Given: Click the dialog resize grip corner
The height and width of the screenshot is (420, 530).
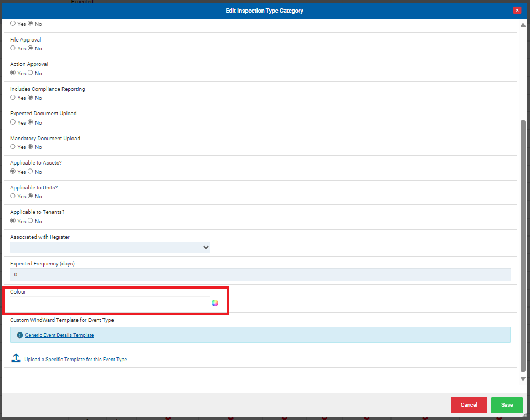Looking at the screenshot, I should [x=524, y=415].
